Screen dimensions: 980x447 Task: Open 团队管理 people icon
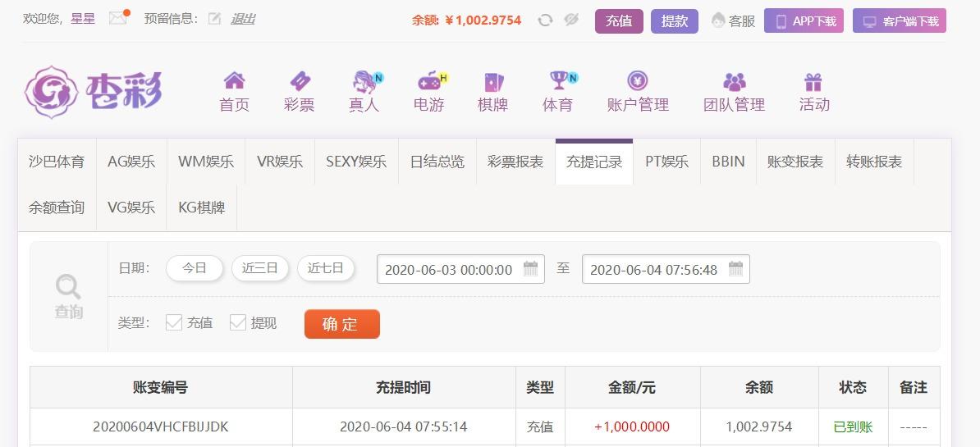735,81
